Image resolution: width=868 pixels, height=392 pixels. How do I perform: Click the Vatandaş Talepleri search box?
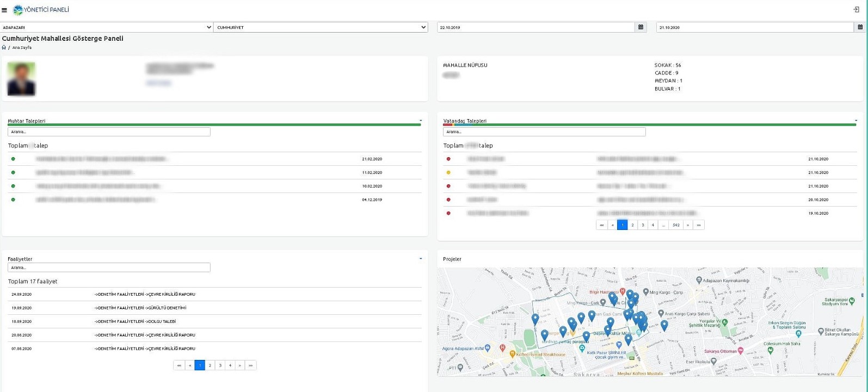pos(544,132)
